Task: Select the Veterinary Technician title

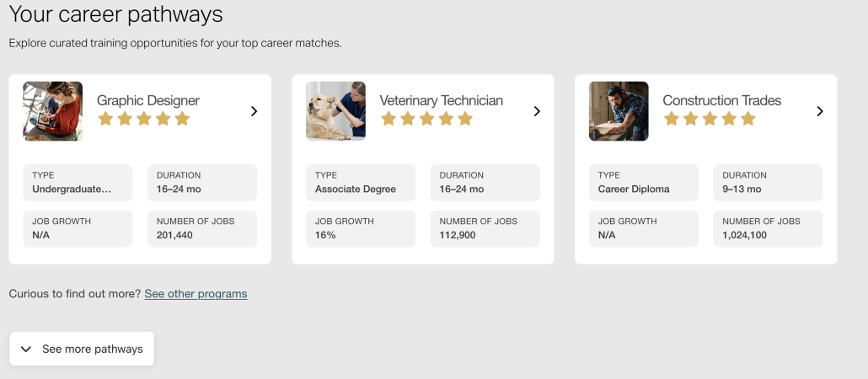Action: pos(441,100)
